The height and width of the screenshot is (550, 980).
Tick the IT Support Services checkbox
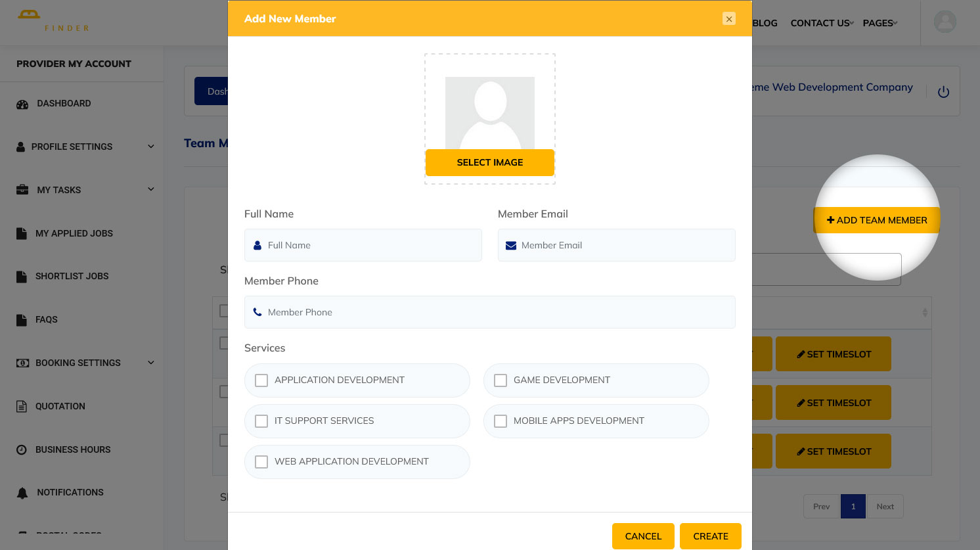click(x=261, y=421)
